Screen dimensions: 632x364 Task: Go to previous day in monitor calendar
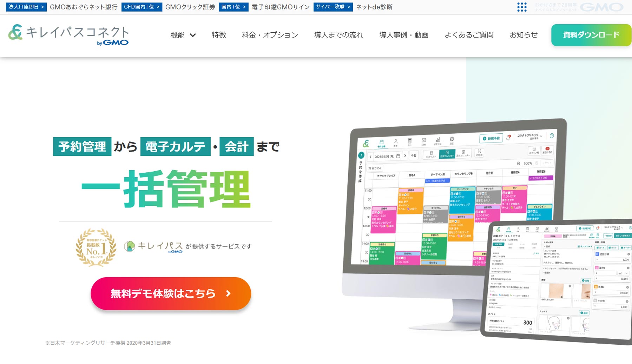tap(370, 157)
